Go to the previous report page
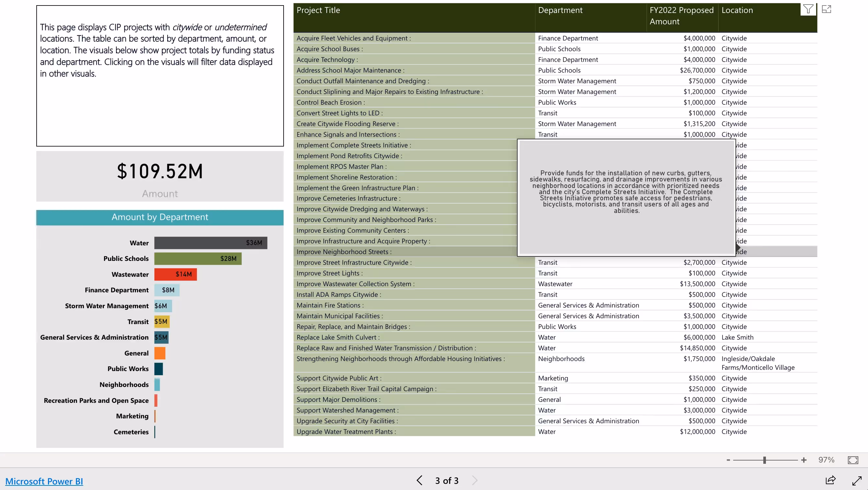 click(x=419, y=480)
